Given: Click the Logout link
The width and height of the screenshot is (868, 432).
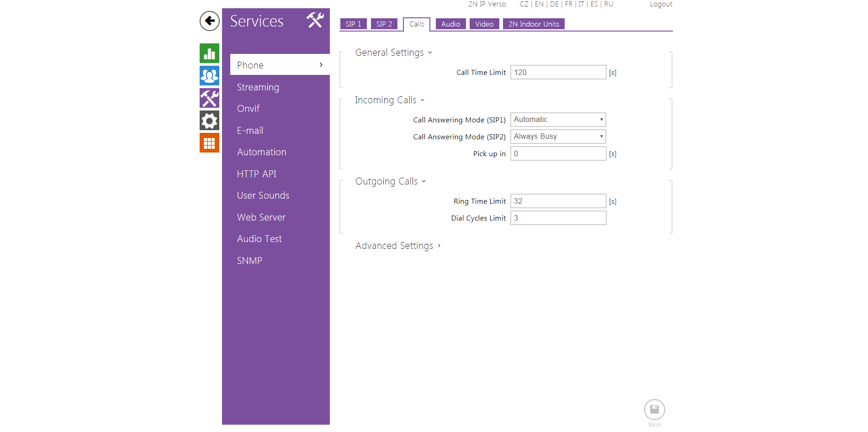Looking at the screenshot, I should click(x=661, y=4).
